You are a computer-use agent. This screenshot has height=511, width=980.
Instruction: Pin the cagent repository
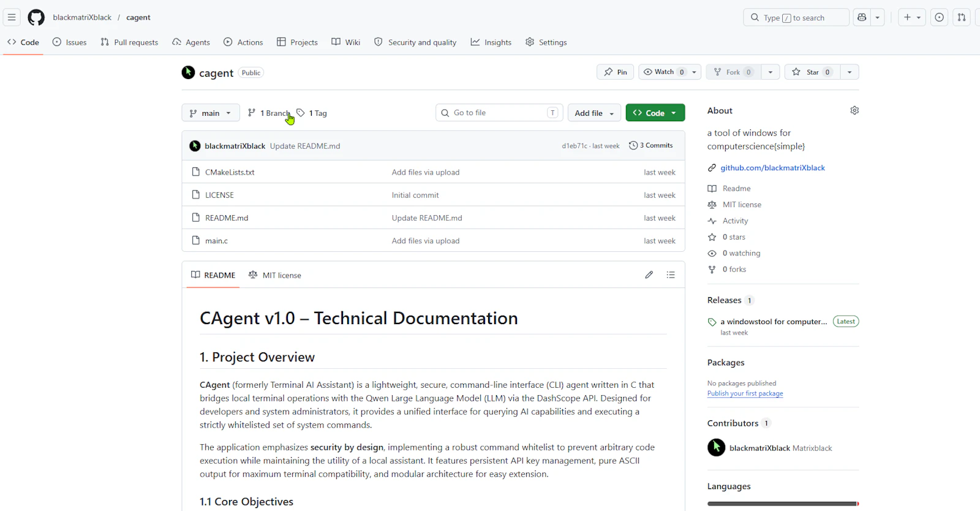coord(615,72)
